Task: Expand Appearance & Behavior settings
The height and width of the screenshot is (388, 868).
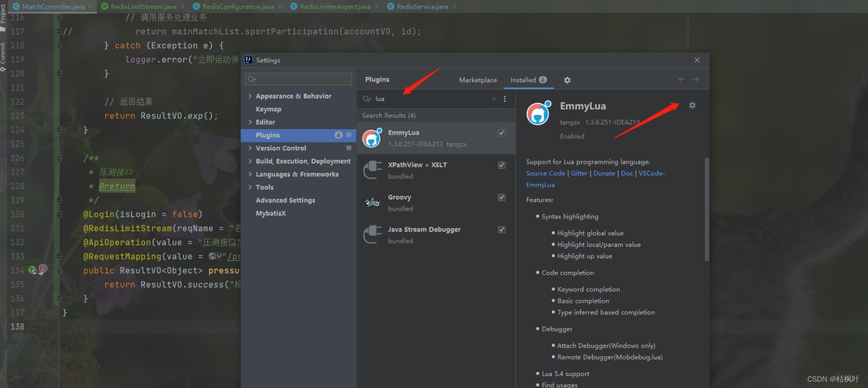Action: tap(250, 96)
